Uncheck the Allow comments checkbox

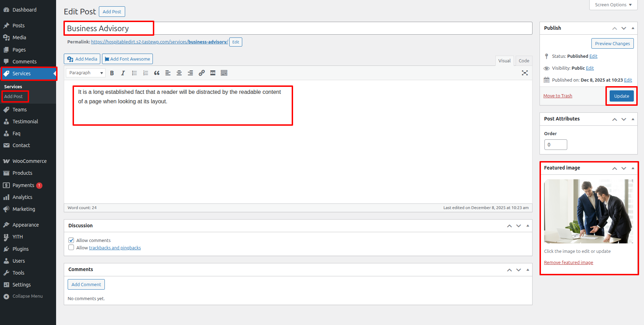coord(71,240)
